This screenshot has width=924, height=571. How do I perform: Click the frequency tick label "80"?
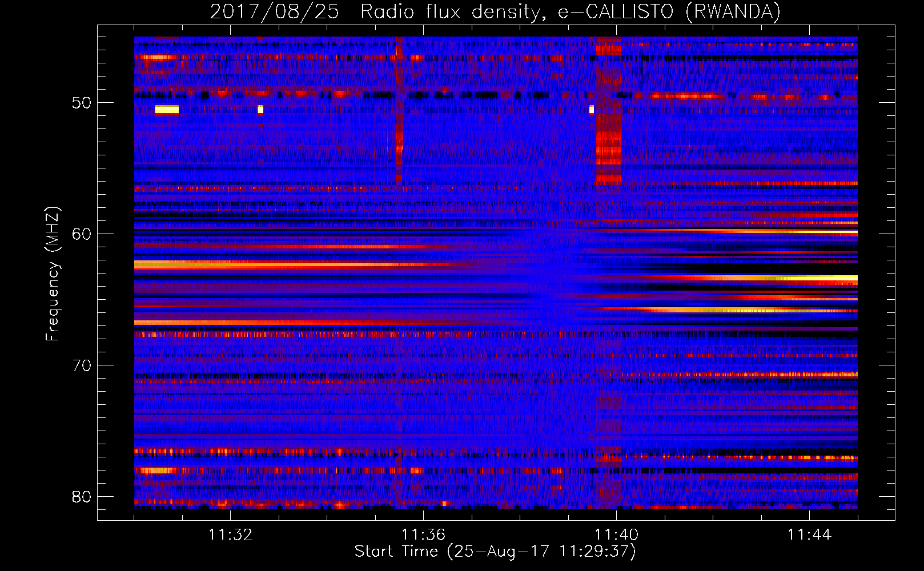82,497
